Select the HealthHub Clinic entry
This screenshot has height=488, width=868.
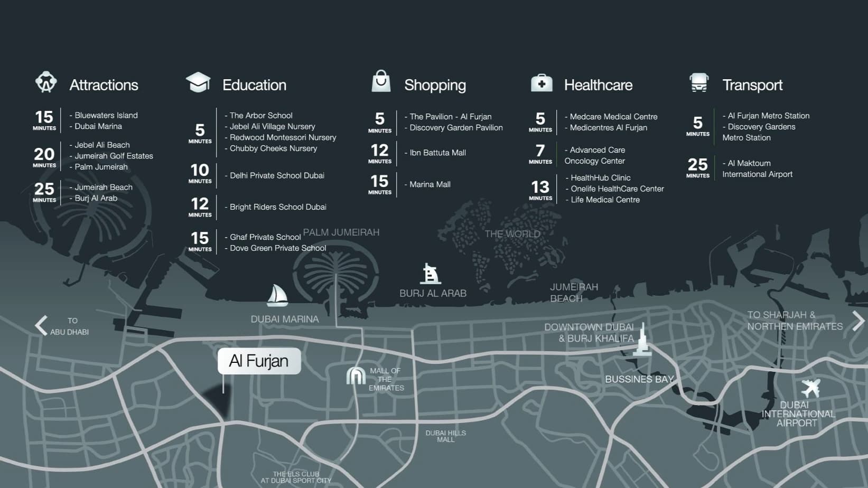tap(598, 178)
